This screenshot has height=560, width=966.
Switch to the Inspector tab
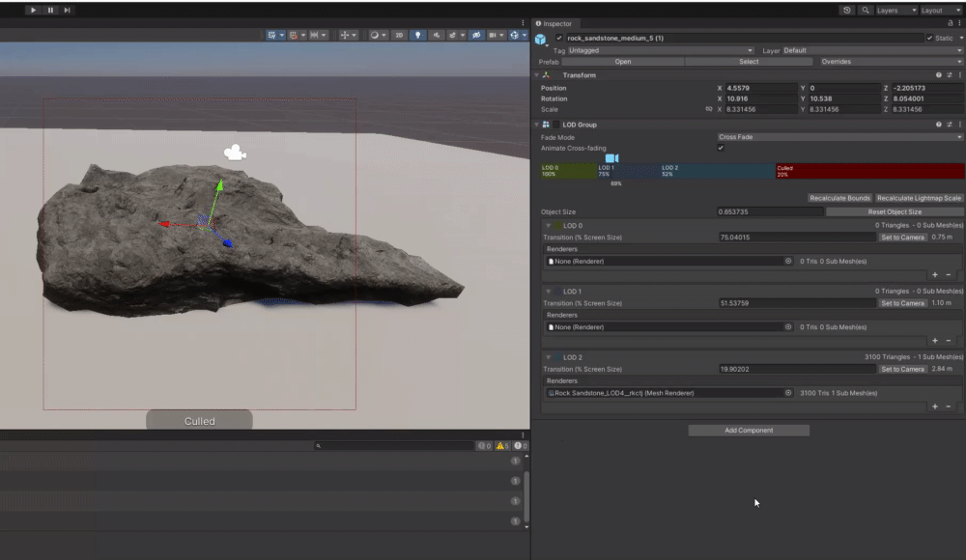[555, 23]
